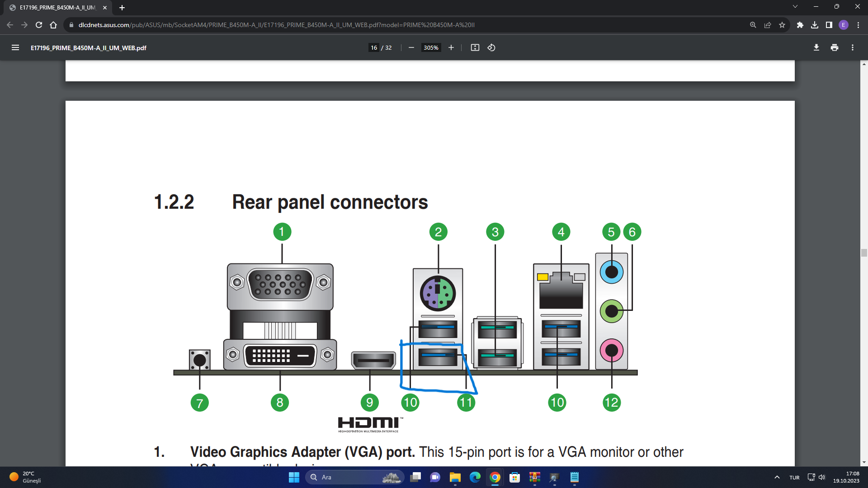Share this page from address bar

[x=768, y=25]
